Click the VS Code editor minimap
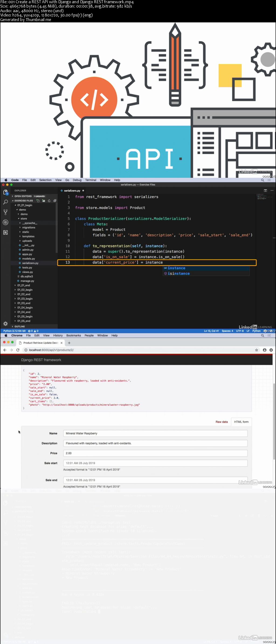The image size is (276, 644). [x=264, y=196]
